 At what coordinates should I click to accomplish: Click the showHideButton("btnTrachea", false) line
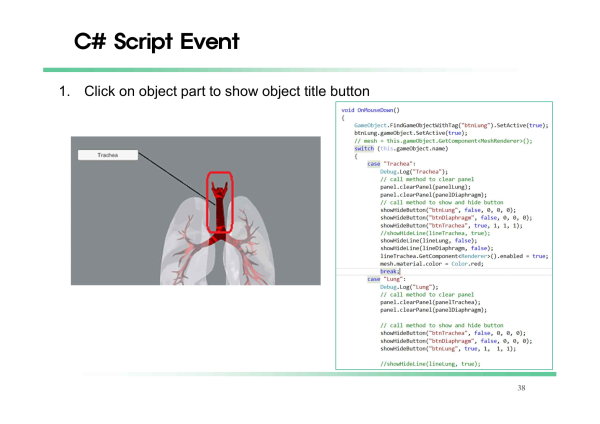tap(453, 333)
